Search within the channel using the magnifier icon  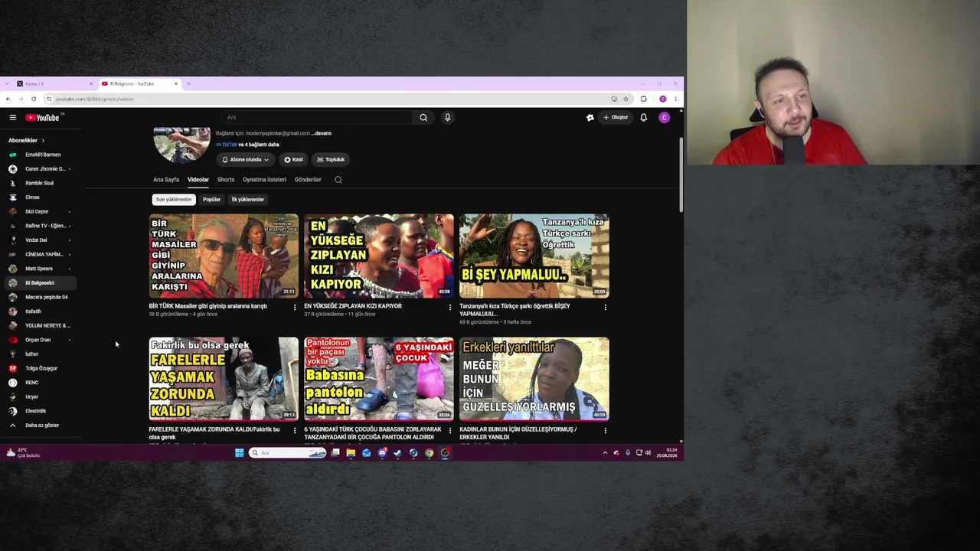(338, 180)
